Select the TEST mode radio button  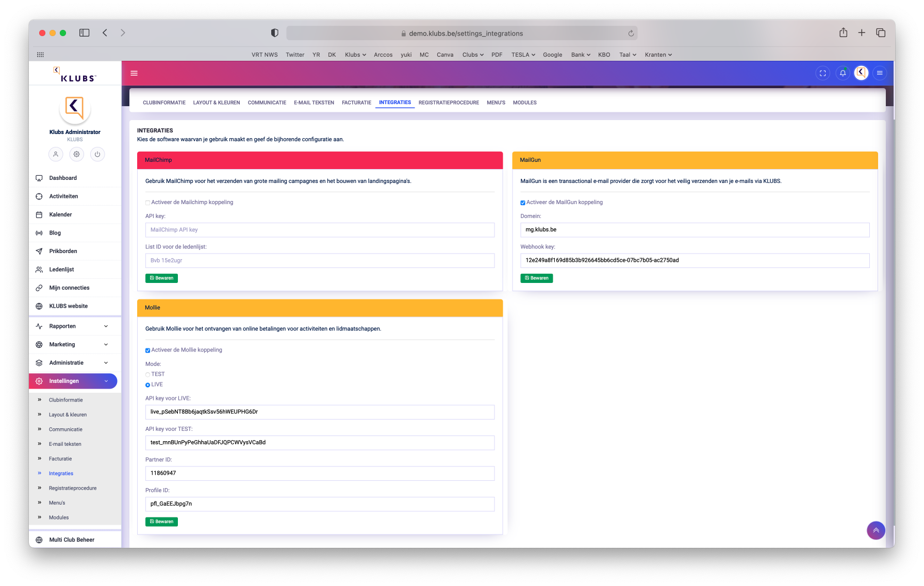[148, 375]
